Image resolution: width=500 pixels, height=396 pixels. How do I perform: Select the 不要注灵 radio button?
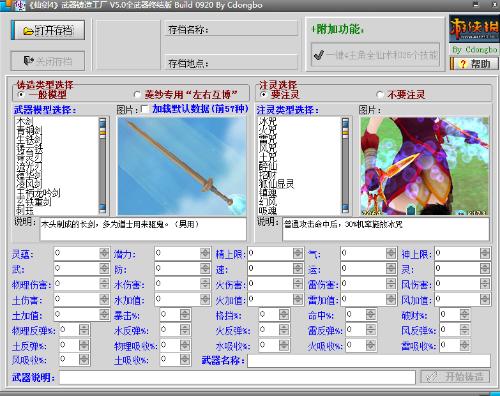(x=380, y=95)
